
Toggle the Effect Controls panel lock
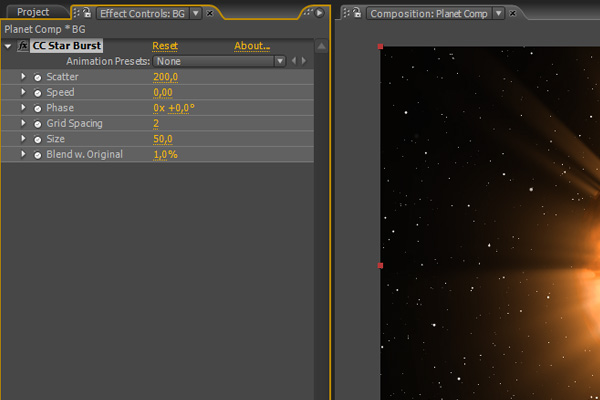pyautogui.click(x=87, y=13)
